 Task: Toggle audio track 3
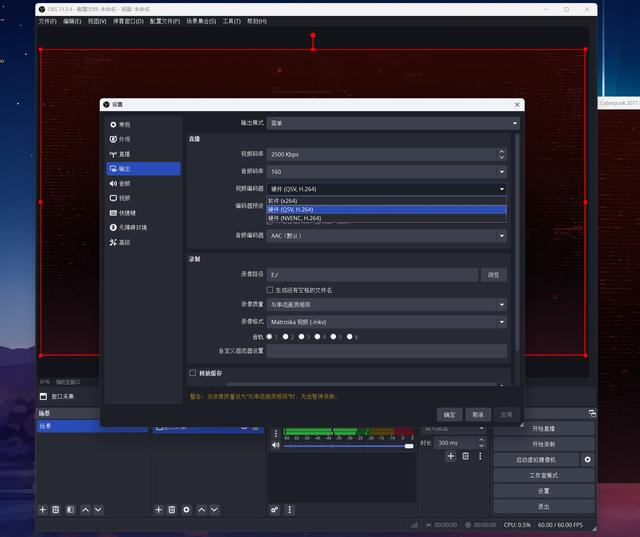coord(301,337)
